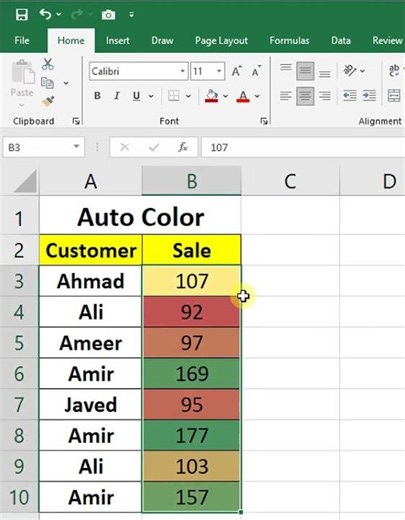Select column B header
This screenshot has height=520, width=405.
(x=192, y=181)
